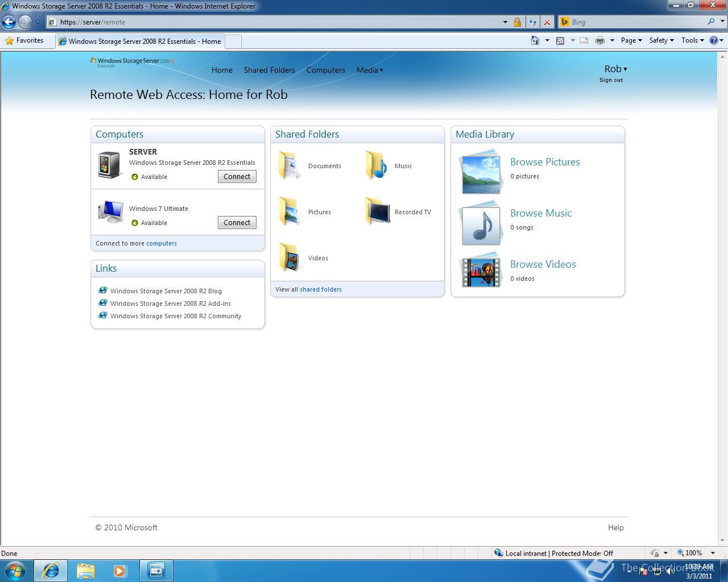Screen dimensions: 728x582
Task: Click the Help link in footer
Action: tap(616, 527)
